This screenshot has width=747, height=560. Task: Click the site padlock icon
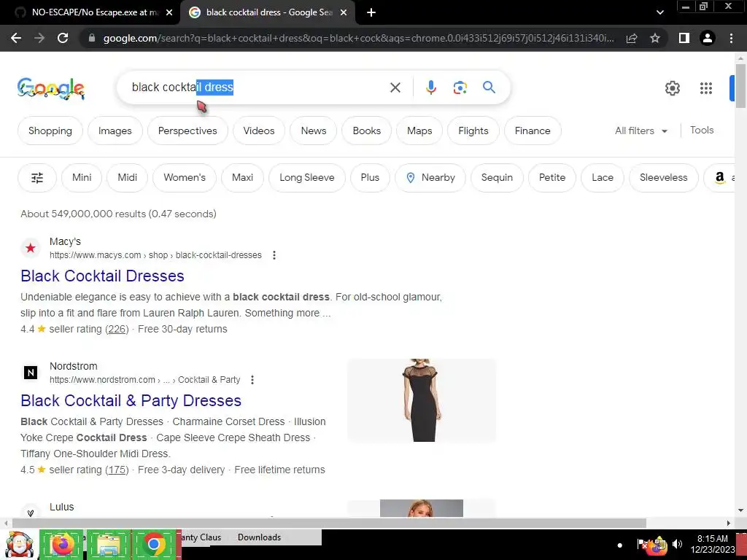coord(92,38)
